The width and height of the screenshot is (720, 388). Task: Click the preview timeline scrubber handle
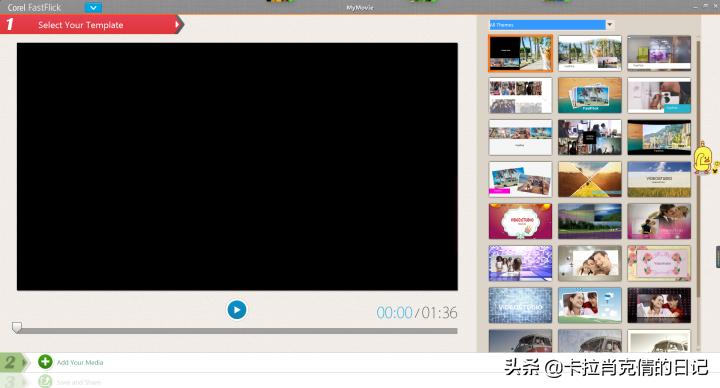17,327
